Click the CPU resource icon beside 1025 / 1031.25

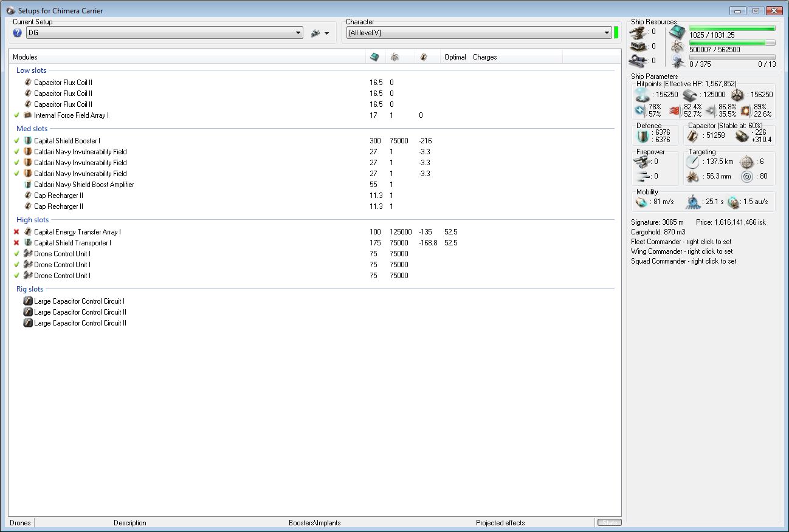pos(677,33)
